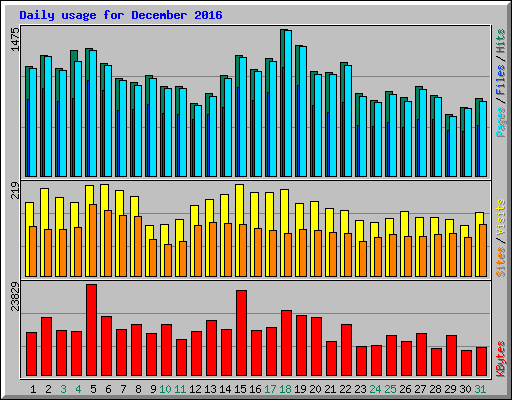This screenshot has height=400, width=512.
Task: Click day 6 on the date axis
Action: pyautogui.click(x=108, y=389)
